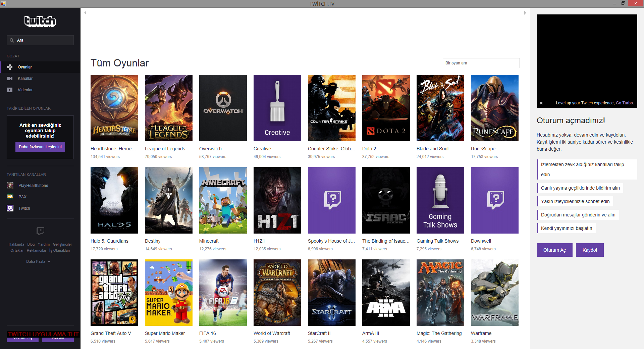The width and height of the screenshot is (644, 349).
Task: Click the grey Twitch glitch icon in sidebar footer
Action: [40, 231]
